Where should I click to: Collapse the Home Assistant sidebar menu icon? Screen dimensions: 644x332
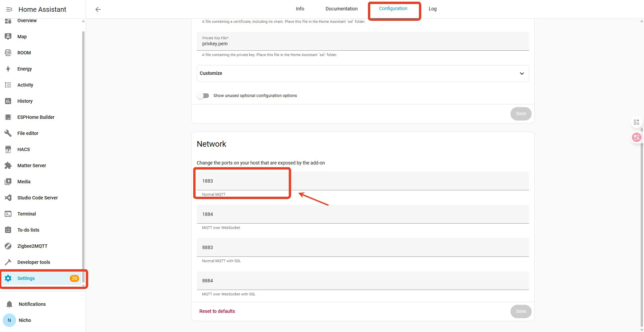(9, 9)
